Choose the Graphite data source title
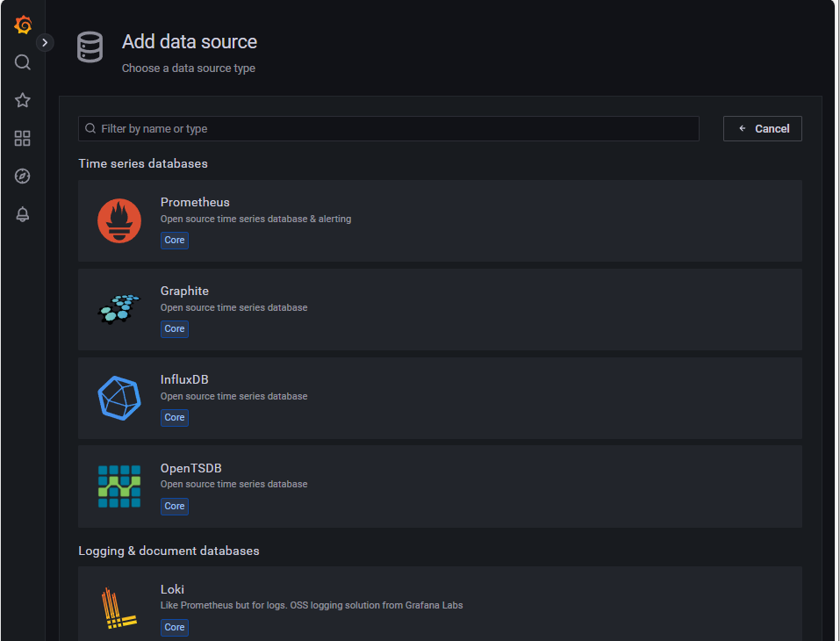This screenshot has height=641, width=840. (184, 291)
